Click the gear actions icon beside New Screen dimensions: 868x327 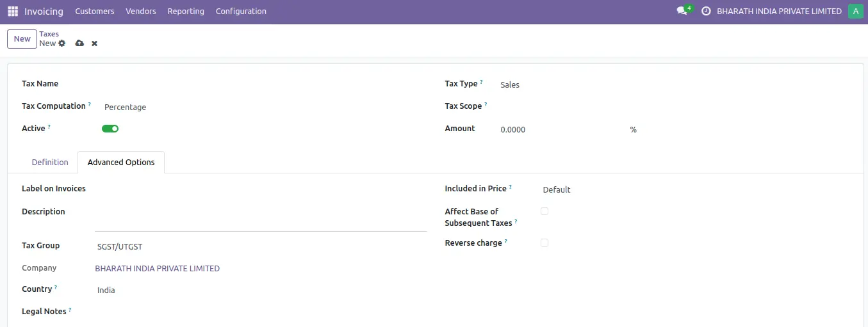(x=62, y=44)
